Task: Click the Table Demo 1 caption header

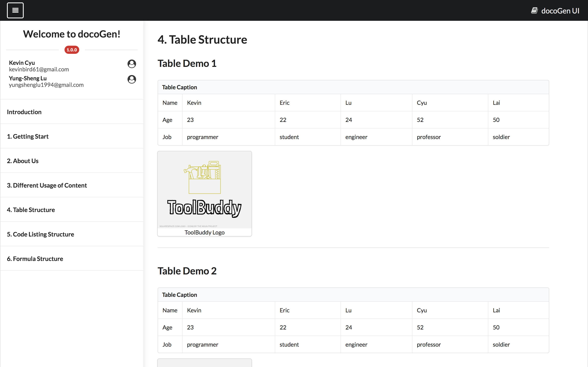Action: tap(179, 87)
